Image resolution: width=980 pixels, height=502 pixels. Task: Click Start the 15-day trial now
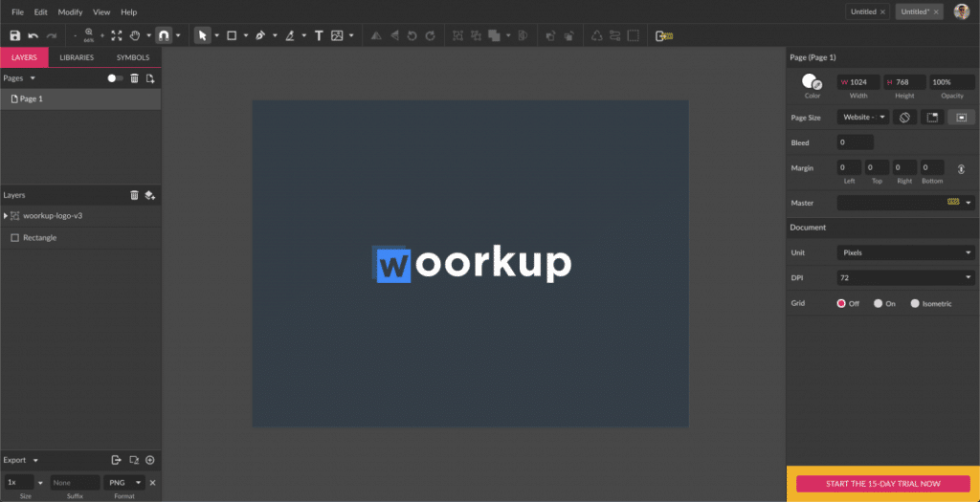point(883,484)
